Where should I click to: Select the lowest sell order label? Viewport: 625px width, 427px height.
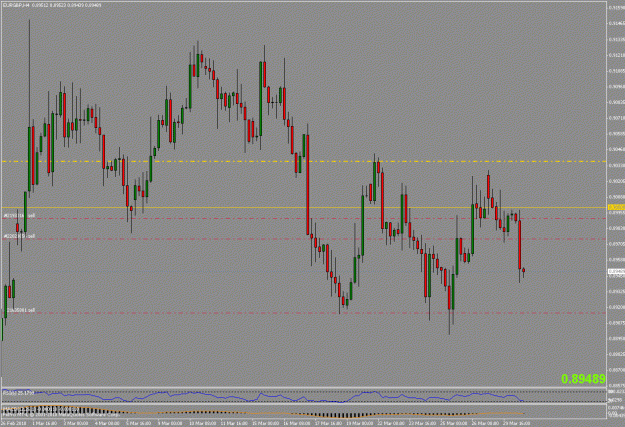[x=20, y=310]
